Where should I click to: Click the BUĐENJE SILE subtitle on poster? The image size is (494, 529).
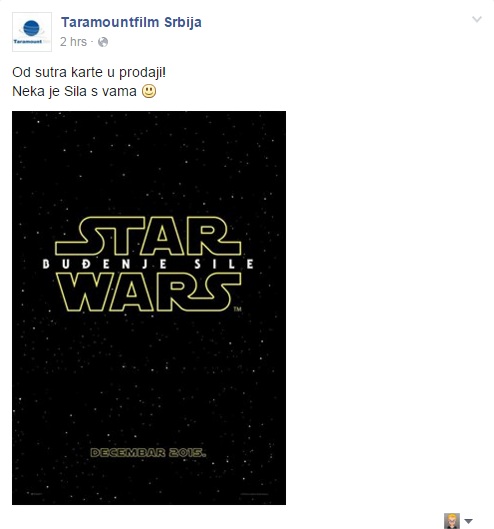[x=148, y=264]
